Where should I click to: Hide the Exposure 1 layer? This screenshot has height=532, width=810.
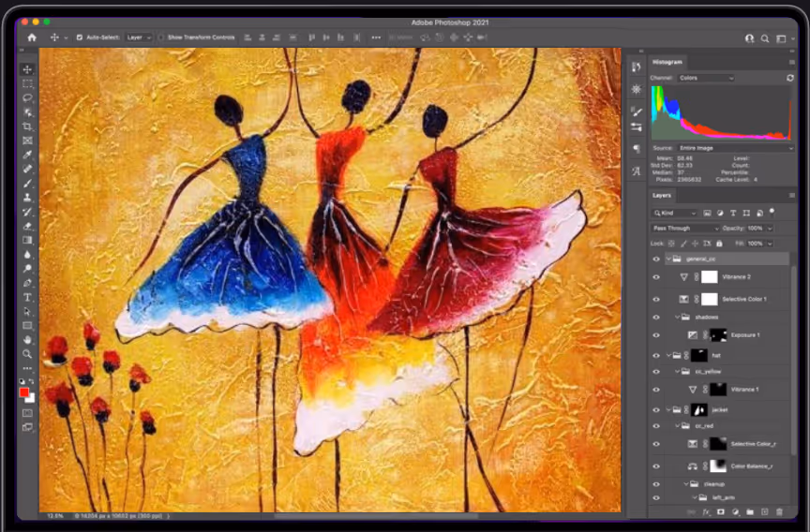click(656, 334)
